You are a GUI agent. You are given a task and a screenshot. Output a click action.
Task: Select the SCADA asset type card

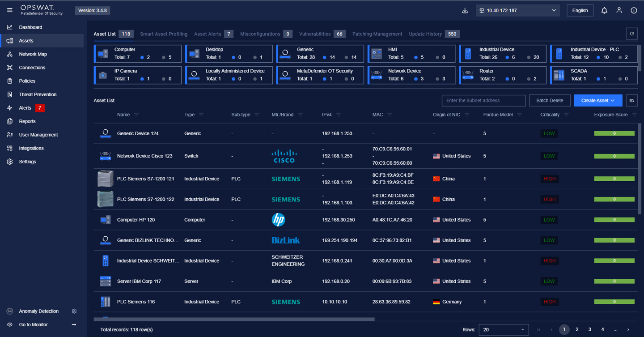tap(594, 75)
